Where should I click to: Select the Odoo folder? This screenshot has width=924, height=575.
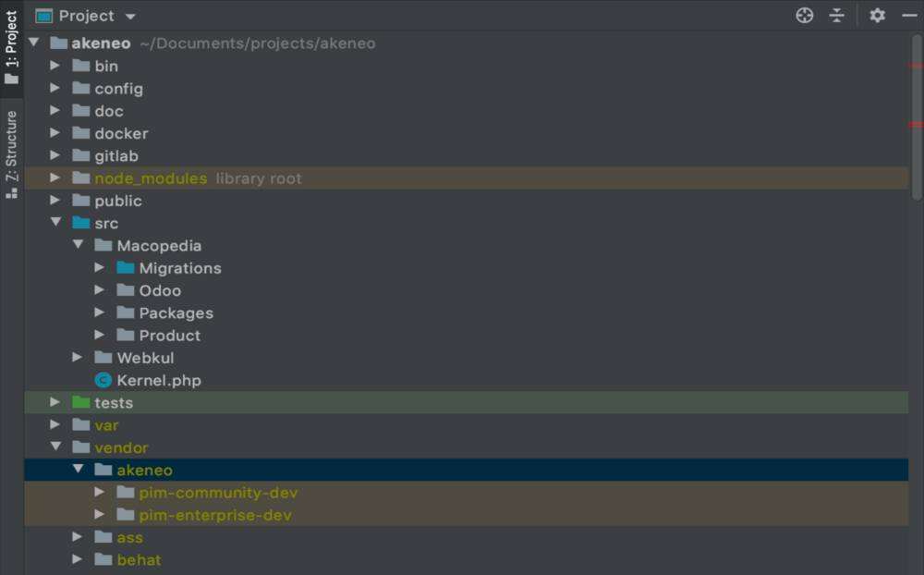tap(160, 290)
